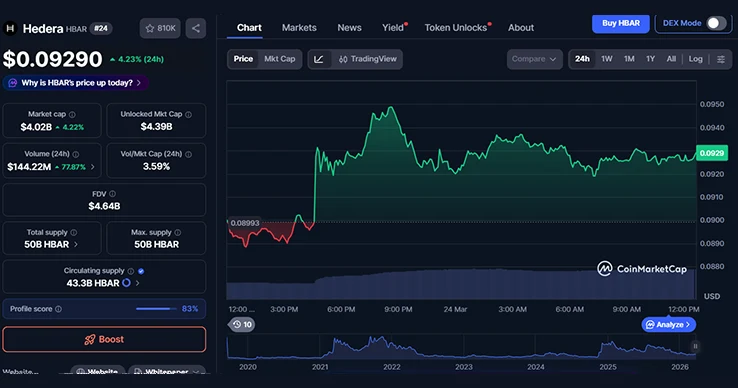
Task: Select 1M time range
Action: (629, 59)
